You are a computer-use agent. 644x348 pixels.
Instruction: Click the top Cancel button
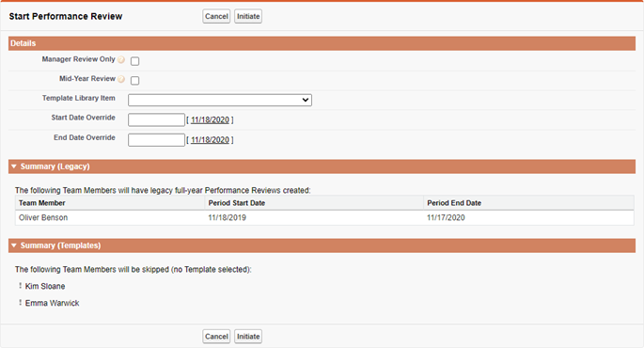[x=216, y=16]
